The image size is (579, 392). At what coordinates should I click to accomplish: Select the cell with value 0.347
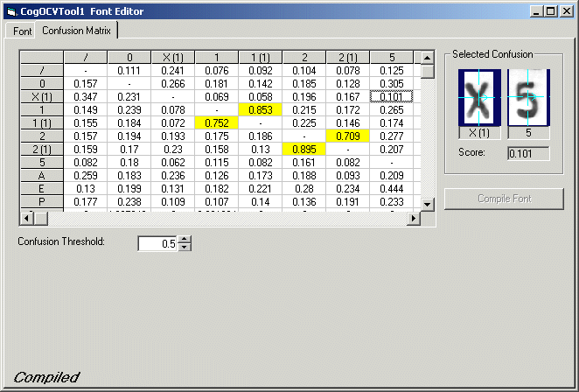coord(86,97)
